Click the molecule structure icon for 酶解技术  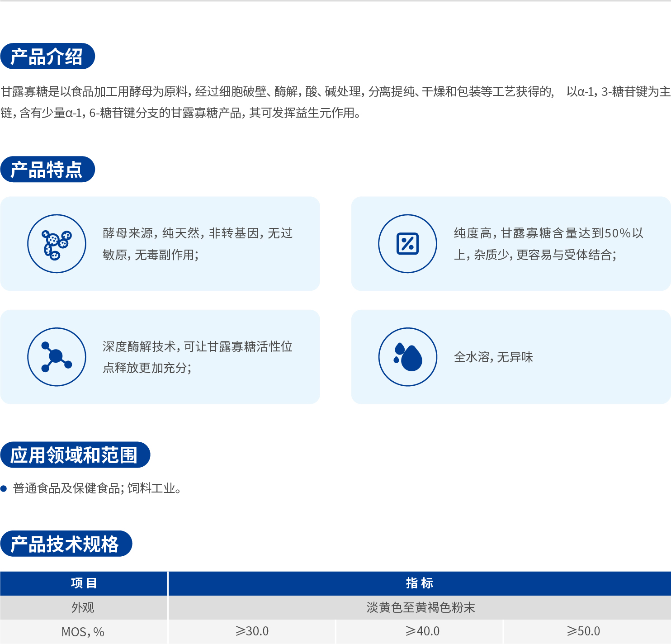[56, 356]
